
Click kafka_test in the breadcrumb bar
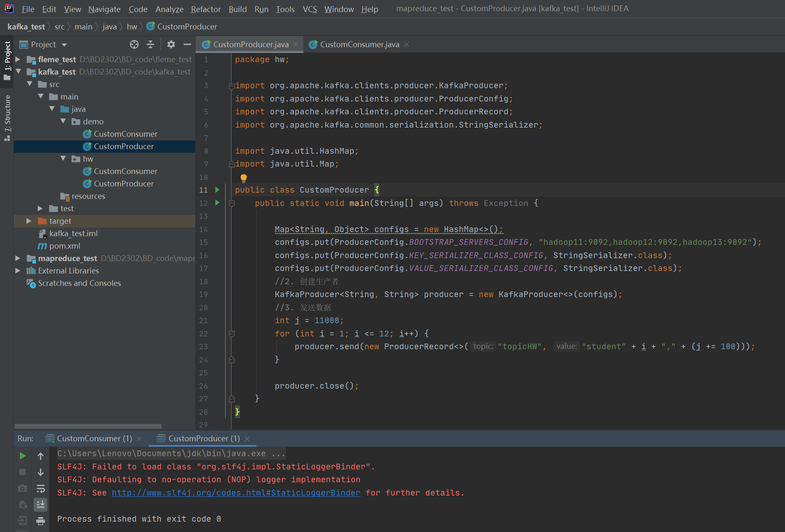coord(26,27)
